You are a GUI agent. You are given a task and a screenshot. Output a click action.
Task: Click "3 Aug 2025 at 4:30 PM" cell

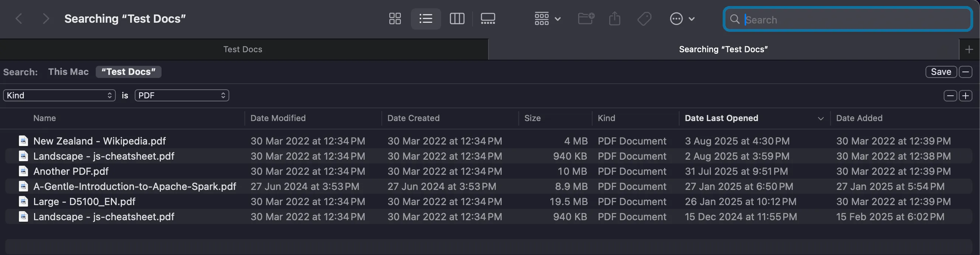[x=737, y=141]
